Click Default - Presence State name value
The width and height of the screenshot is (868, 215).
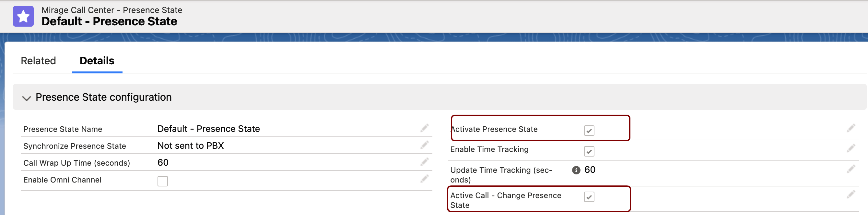pos(209,129)
